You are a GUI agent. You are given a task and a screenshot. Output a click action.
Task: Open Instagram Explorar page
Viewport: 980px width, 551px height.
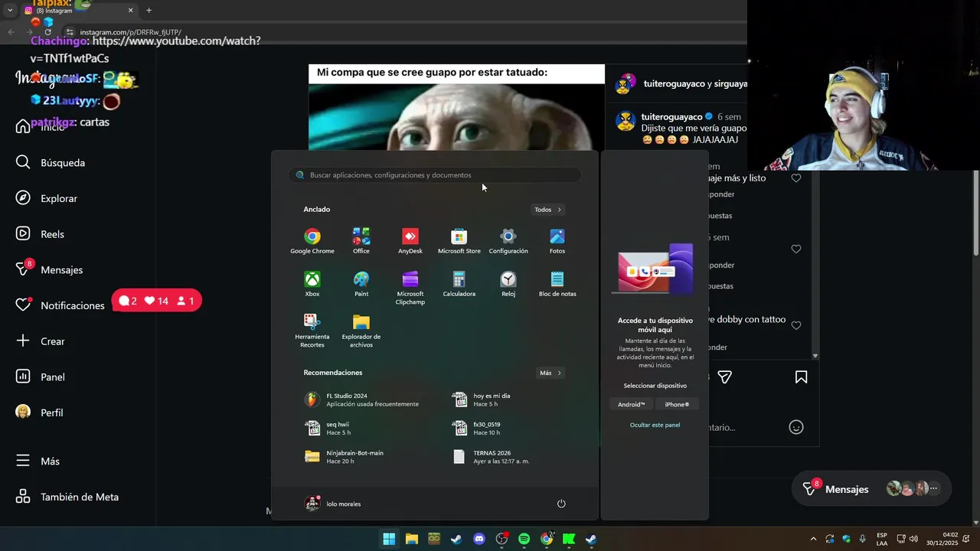pyautogui.click(x=47, y=198)
